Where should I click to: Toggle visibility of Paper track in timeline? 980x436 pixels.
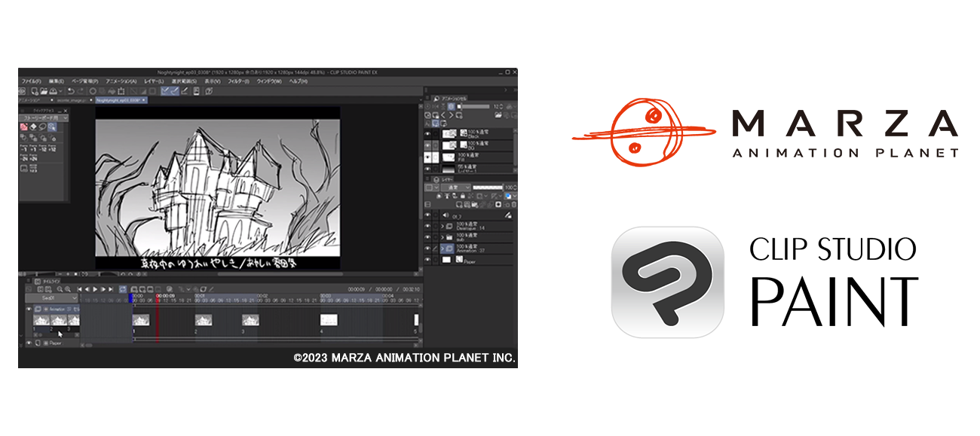(29, 343)
